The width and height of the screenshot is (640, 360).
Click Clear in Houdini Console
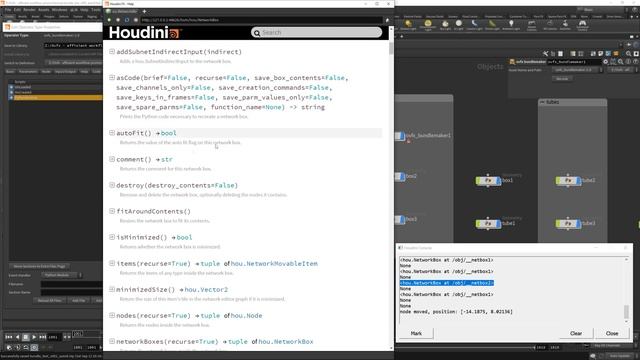click(576, 333)
